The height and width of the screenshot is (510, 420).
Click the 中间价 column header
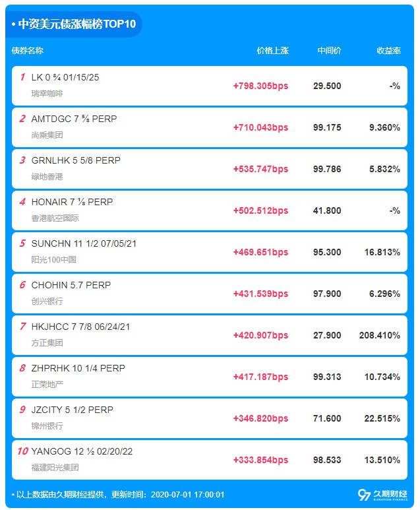(329, 51)
